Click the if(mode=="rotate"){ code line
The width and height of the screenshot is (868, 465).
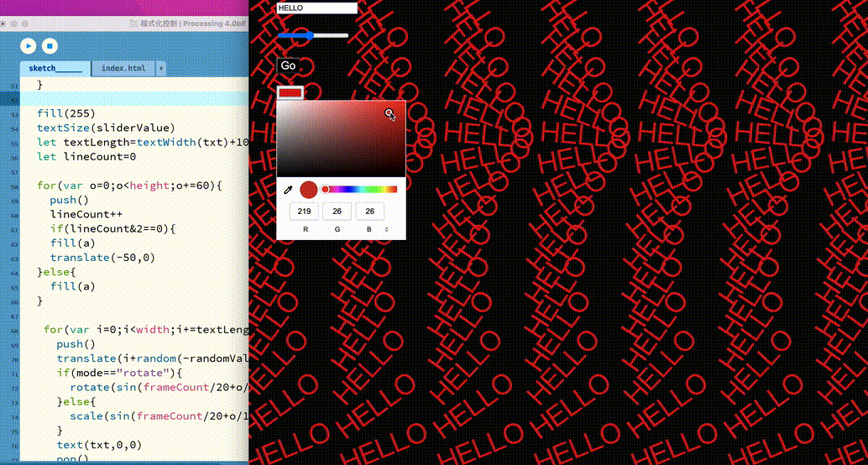click(119, 373)
